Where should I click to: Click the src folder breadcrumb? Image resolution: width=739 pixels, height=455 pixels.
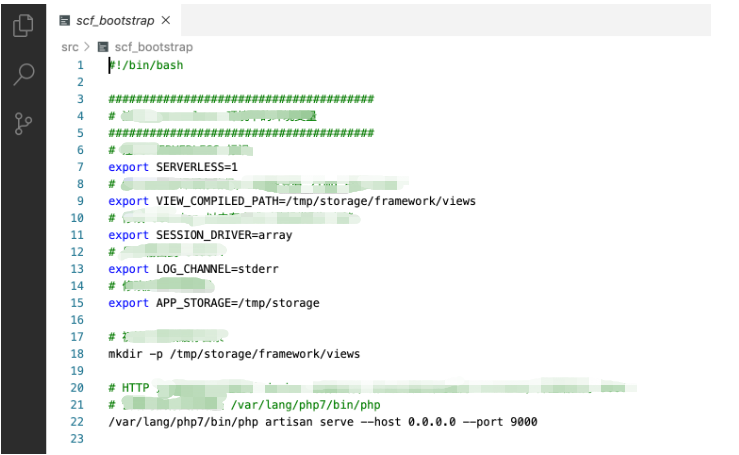click(69, 46)
